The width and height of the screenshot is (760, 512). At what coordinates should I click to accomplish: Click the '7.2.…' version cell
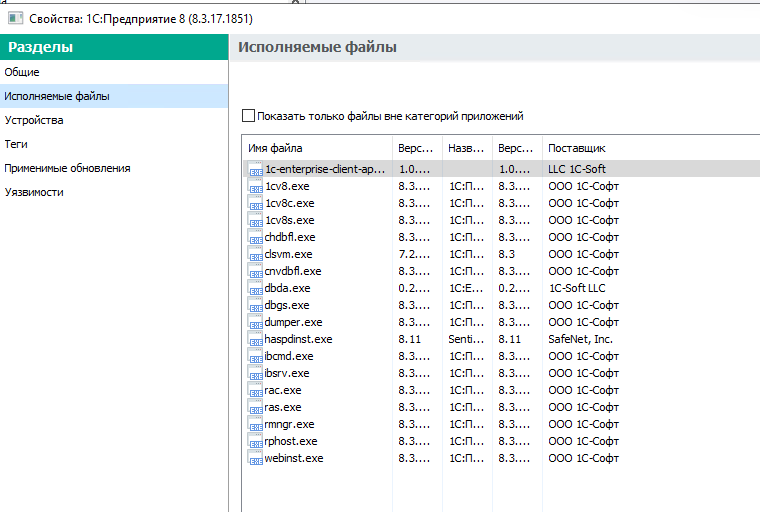click(414, 254)
